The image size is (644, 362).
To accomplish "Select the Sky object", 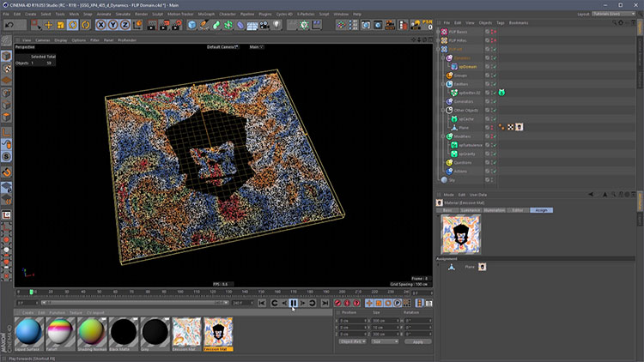I will point(452,180).
